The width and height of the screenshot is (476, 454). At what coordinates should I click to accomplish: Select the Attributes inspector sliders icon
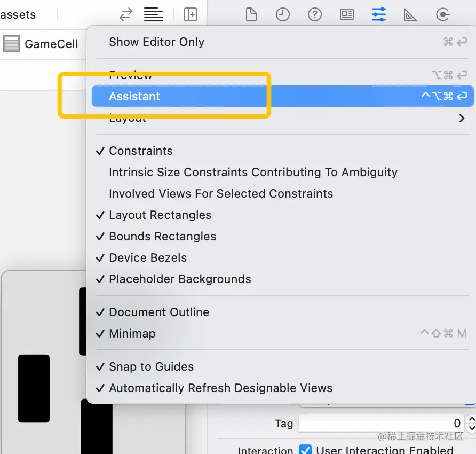(379, 14)
